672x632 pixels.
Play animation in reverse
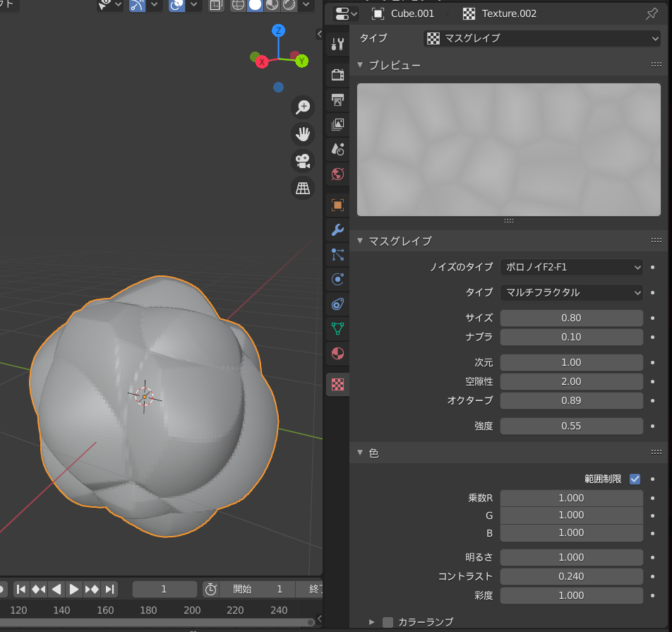56,589
